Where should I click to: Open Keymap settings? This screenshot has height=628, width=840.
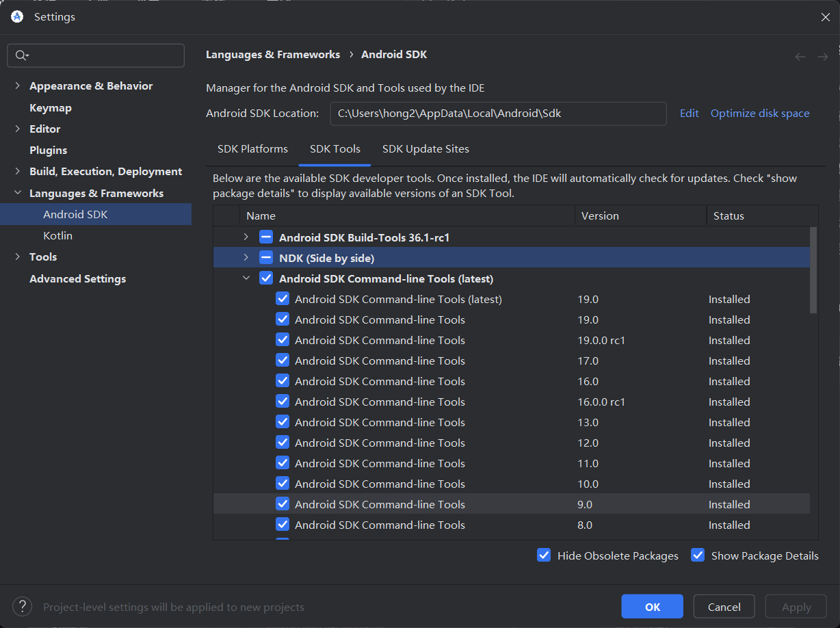click(51, 108)
